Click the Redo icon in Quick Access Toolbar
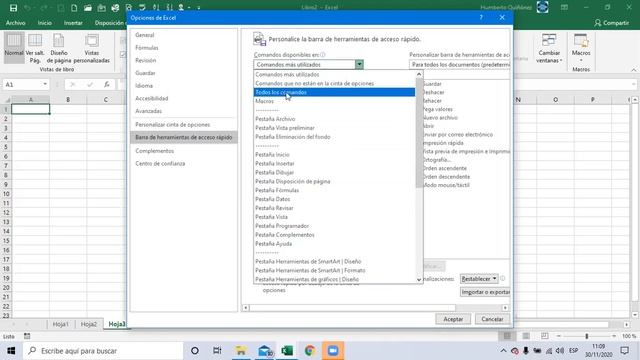This screenshot has height=360, width=640. click(43, 8)
